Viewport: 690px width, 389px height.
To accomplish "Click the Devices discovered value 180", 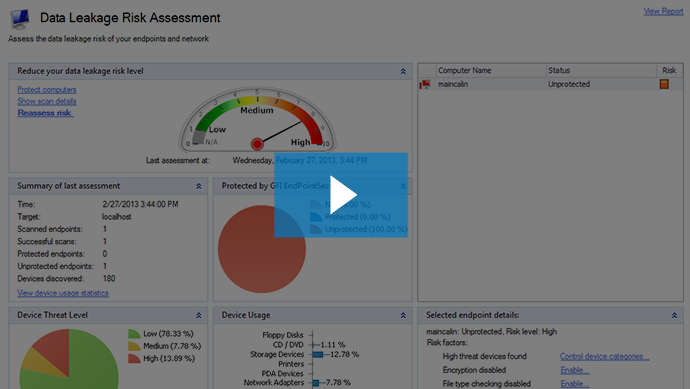I will pos(109,279).
